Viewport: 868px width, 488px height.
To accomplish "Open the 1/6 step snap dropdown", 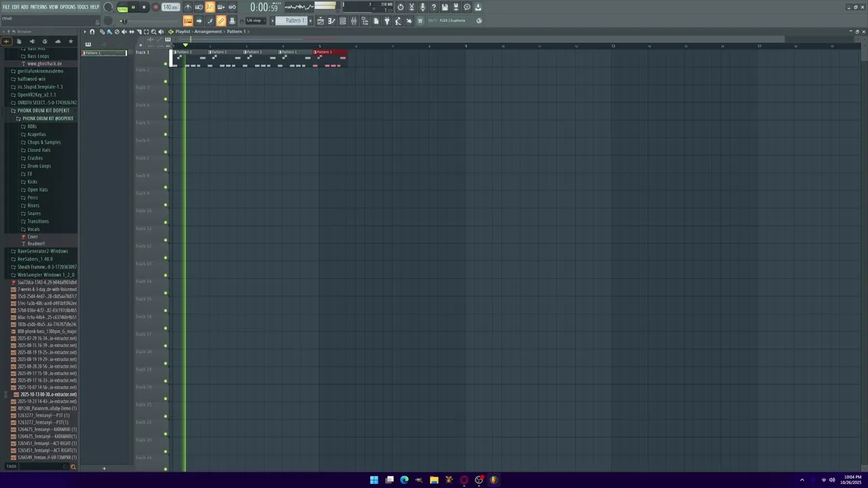I will pos(255,20).
